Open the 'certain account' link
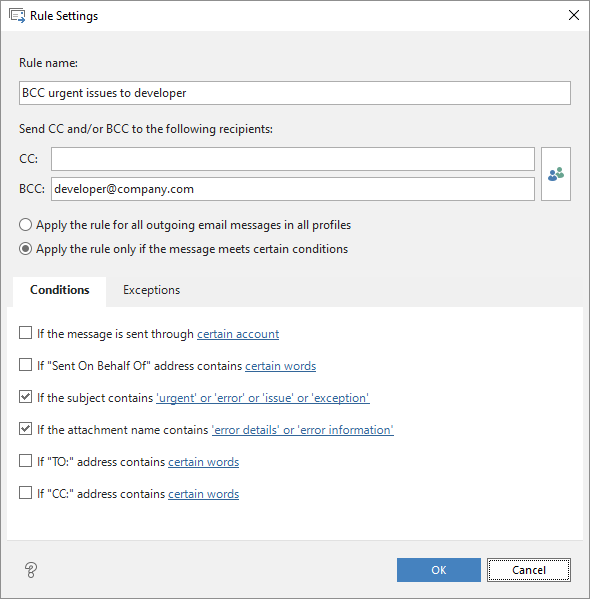 pyautogui.click(x=238, y=334)
